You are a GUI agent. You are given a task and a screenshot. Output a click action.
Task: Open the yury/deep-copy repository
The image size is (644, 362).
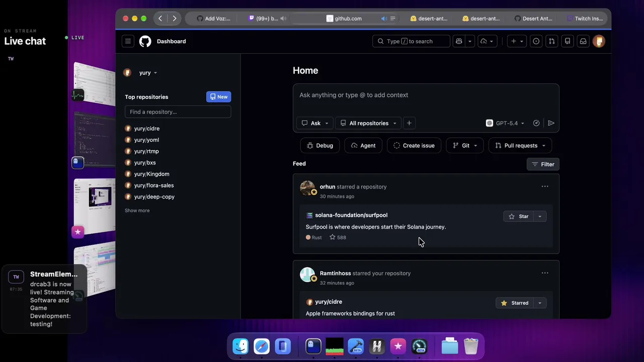(x=154, y=197)
